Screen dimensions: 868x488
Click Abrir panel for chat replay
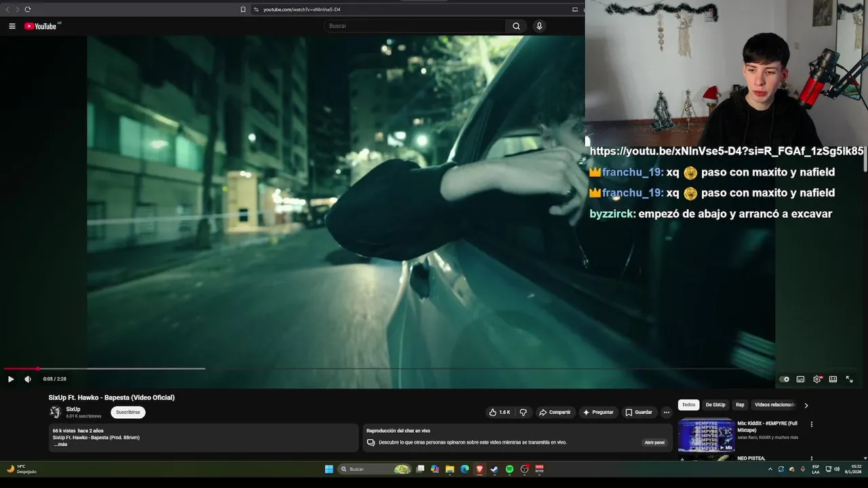tap(654, 443)
